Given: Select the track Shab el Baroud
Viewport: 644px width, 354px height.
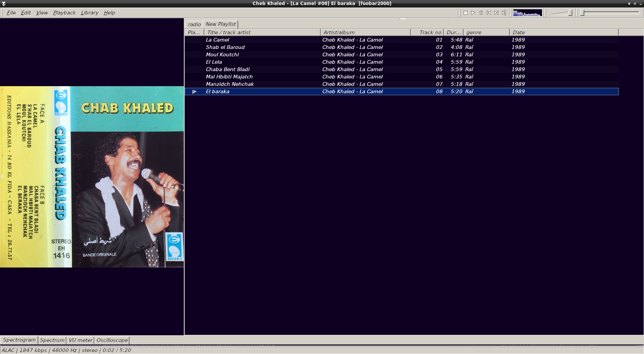Looking at the screenshot, I should coord(401,47).
